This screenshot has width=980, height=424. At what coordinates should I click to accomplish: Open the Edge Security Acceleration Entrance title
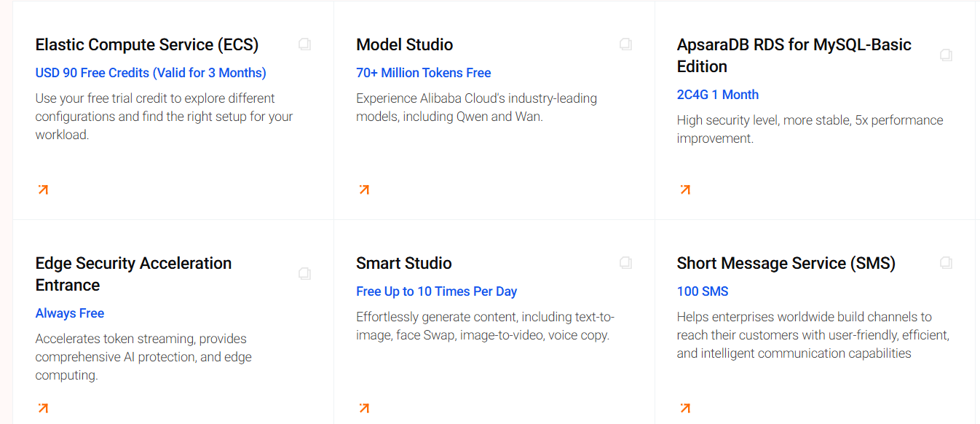134,274
